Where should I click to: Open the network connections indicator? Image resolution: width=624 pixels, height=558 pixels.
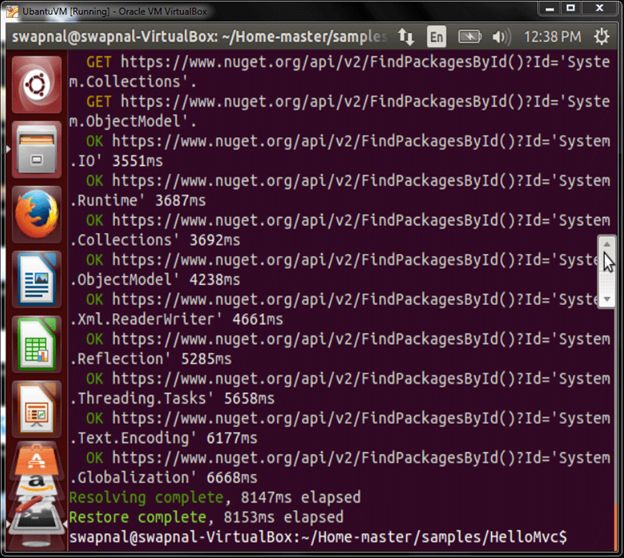406,37
